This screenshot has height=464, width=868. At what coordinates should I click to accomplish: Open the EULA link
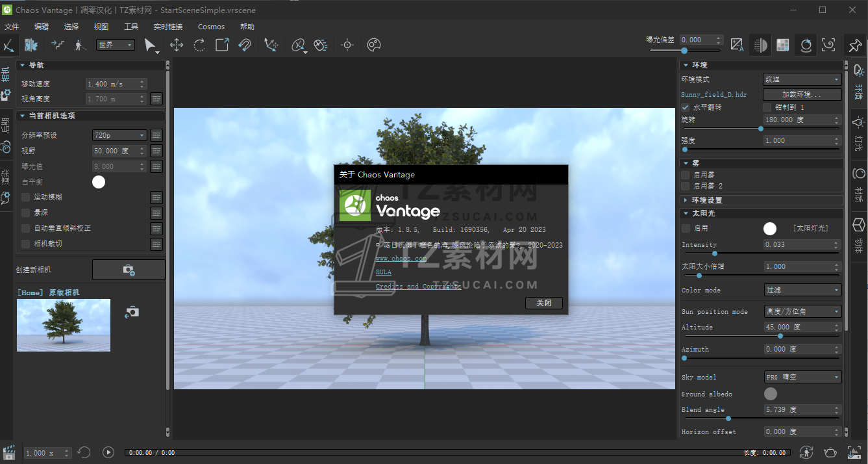[x=384, y=272]
